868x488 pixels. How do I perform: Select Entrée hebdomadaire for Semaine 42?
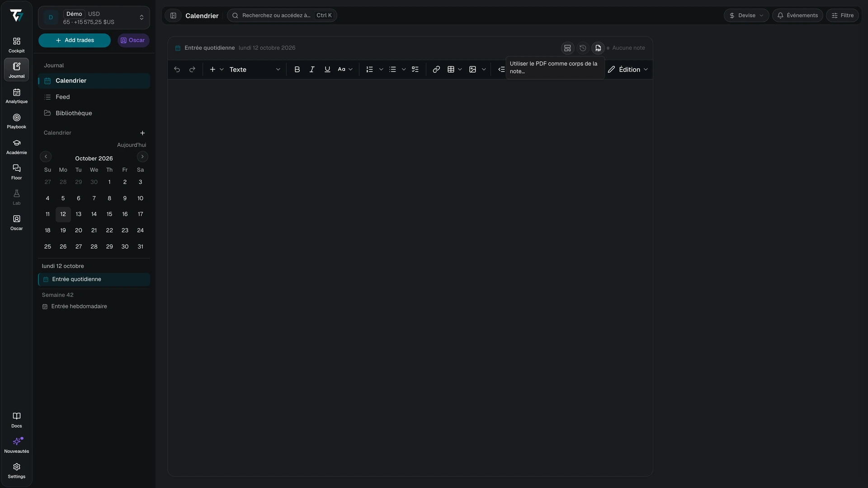click(x=94, y=306)
